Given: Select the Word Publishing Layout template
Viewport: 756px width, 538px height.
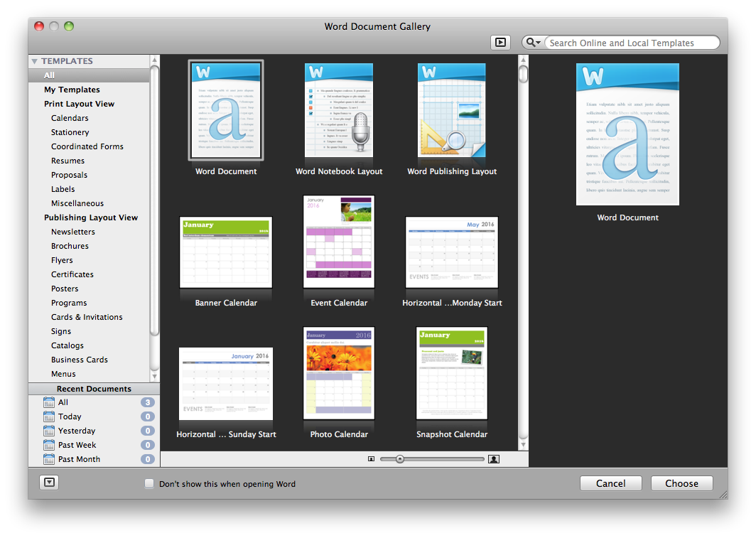Looking at the screenshot, I should (451, 110).
